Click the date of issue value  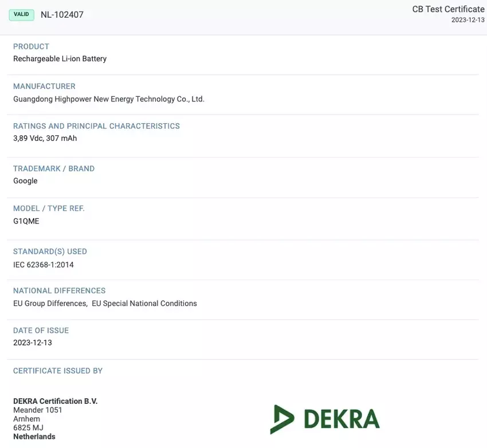[33, 343]
